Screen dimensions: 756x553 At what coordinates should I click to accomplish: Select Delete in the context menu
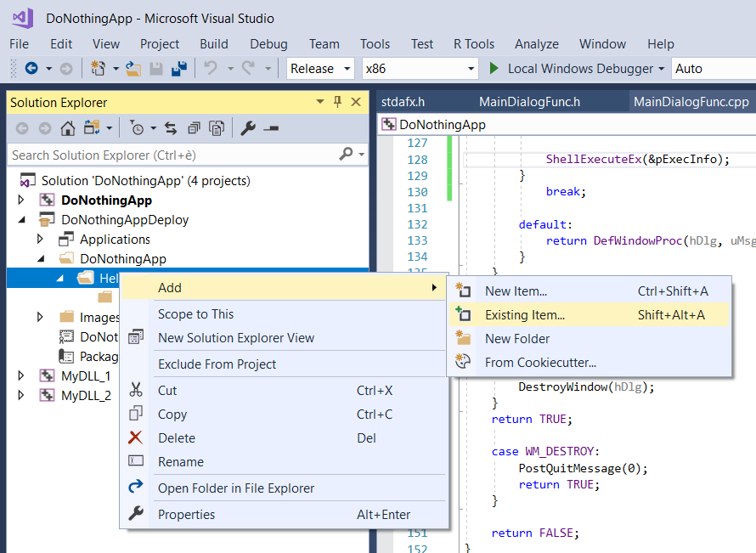(x=284, y=437)
